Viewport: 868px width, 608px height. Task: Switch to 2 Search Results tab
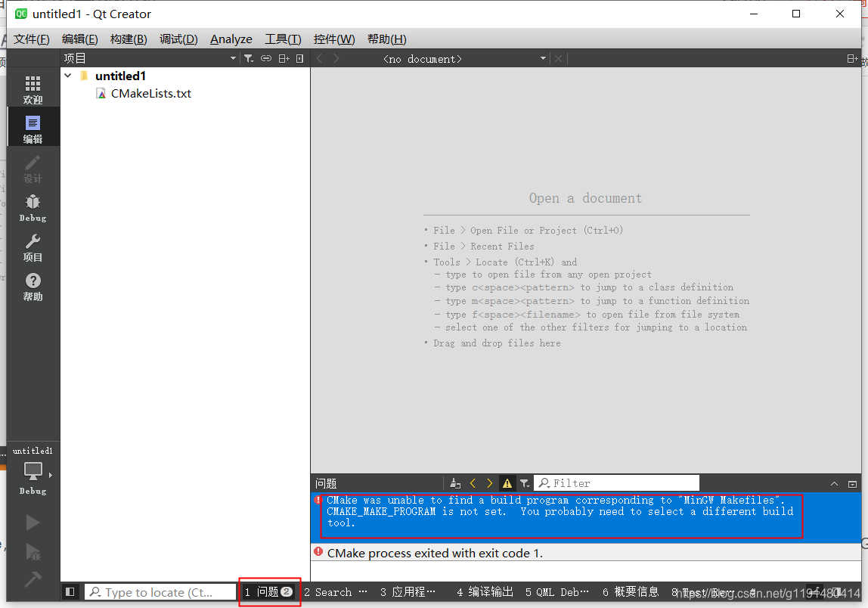click(x=336, y=592)
